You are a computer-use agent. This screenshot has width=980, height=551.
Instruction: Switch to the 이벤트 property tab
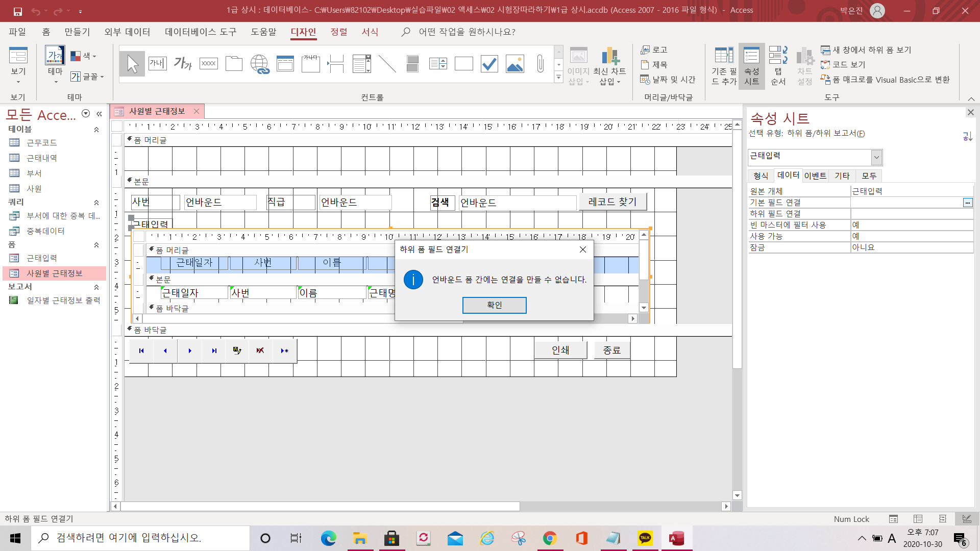tap(815, 176)
